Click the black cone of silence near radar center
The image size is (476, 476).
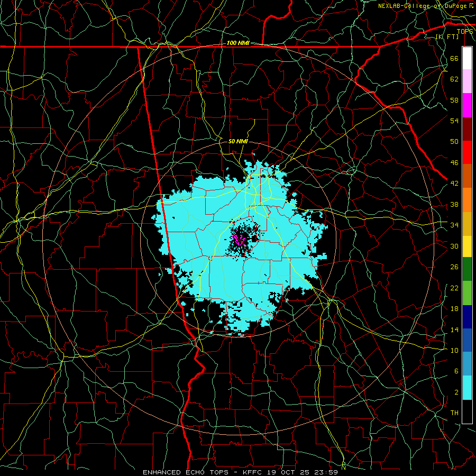pyautogui.click(x=244, y=237)
